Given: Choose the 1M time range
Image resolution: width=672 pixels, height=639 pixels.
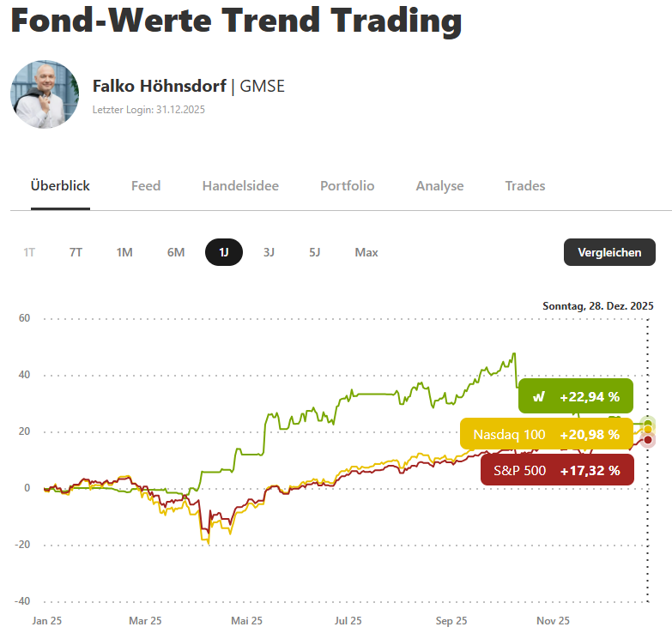Looking at the screenshot, I should click(124, 252).
